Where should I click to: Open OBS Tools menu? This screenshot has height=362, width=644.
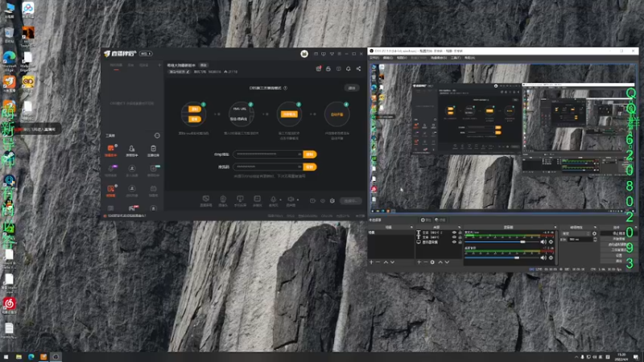coord(456,58)
